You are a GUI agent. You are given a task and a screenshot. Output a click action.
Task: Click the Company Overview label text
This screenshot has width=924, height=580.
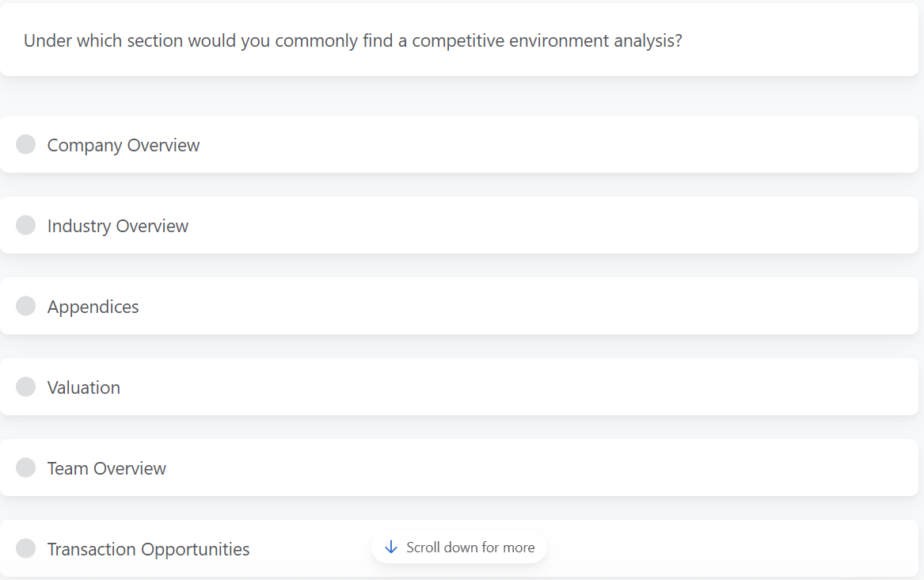click(123, 144)
